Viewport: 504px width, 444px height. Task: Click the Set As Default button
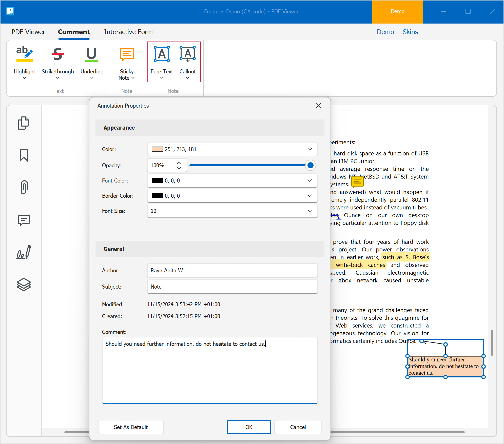(131, 427)
